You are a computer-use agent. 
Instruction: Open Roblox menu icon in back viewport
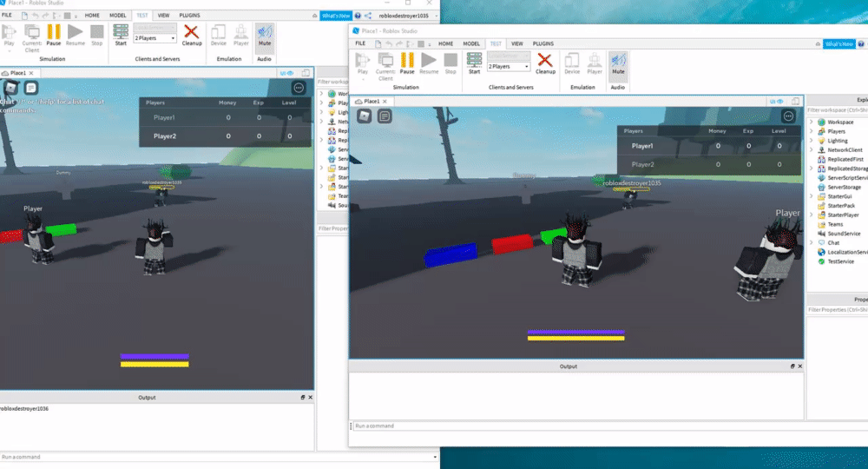point(11,88)
